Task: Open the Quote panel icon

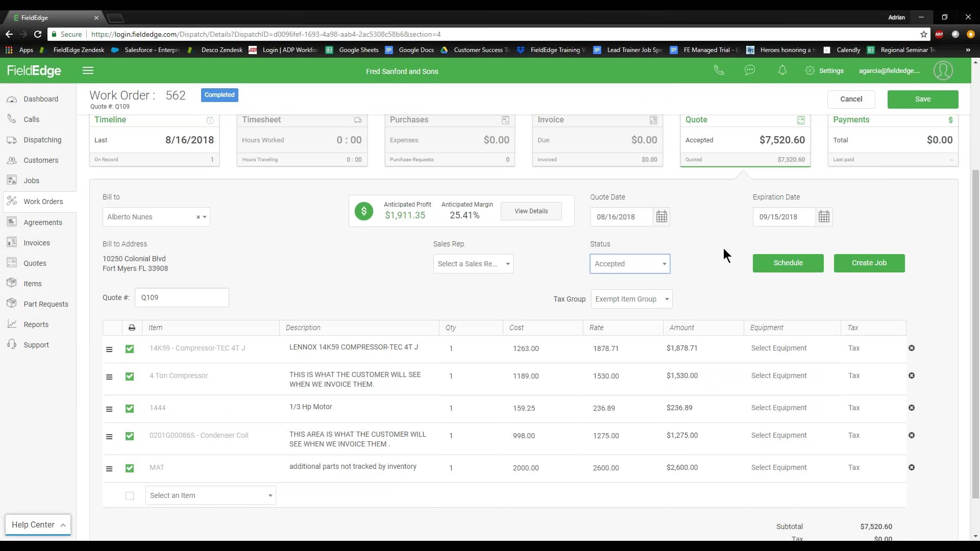Action: [x=801, y=120]
